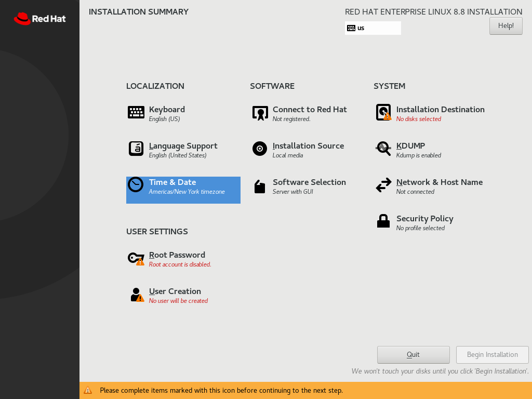Open Keyboard settings via keyboard icon

[x=136, y=112]
